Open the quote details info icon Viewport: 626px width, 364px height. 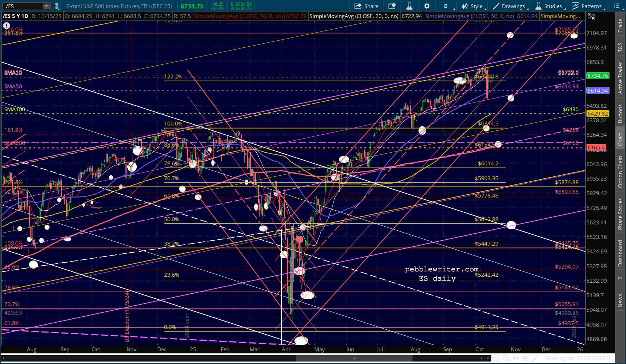[x=392, y=6]
